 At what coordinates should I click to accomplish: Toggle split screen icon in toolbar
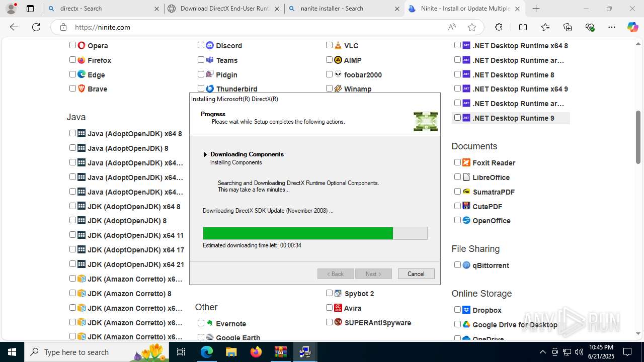(523, 27)
